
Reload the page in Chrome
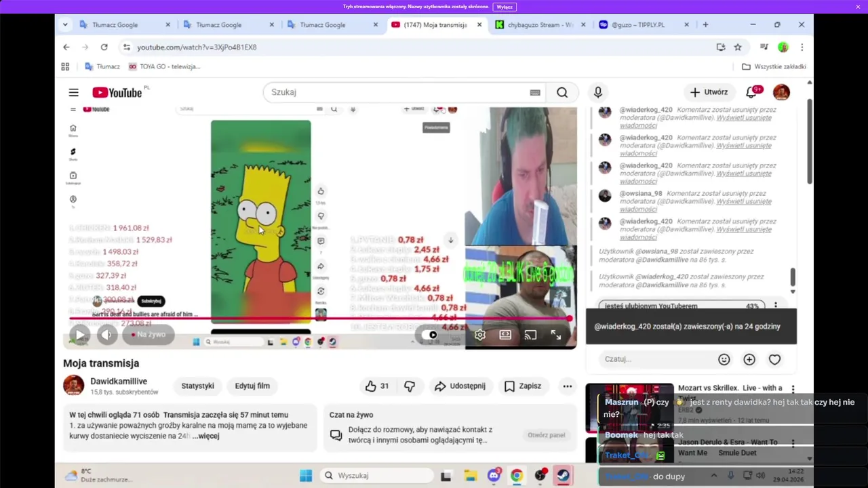pyautogui.click(x=104, y=47)
